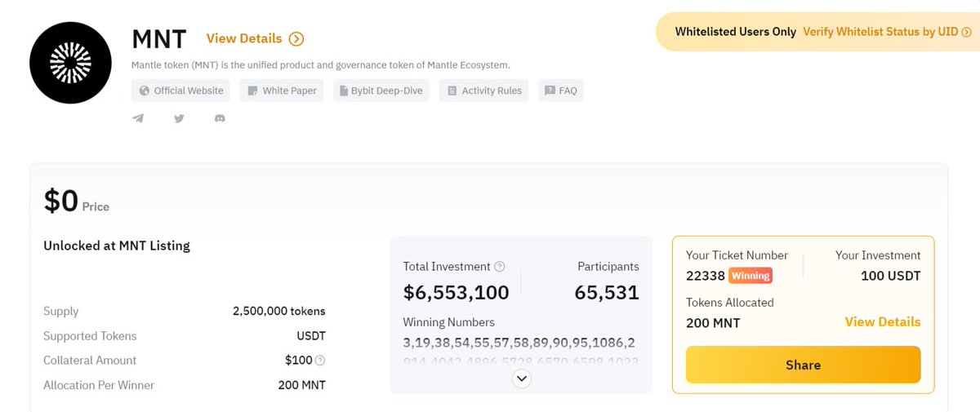The height and width of the screenshot is (412, 980).
Task: Click View Details next to MNT title
Action: pos(244,38)
